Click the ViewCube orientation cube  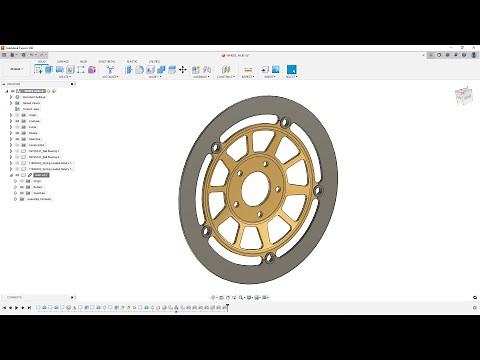click(x=464, y=96)
